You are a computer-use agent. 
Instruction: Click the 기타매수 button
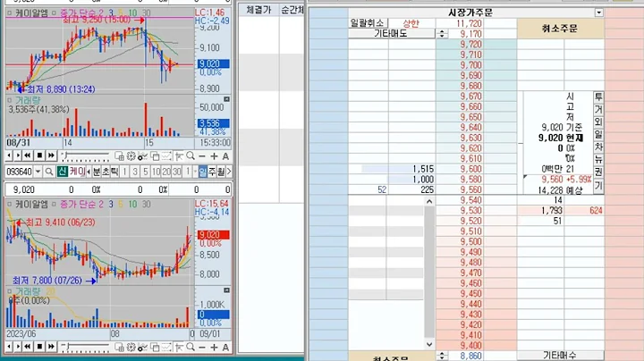[560, 356]
